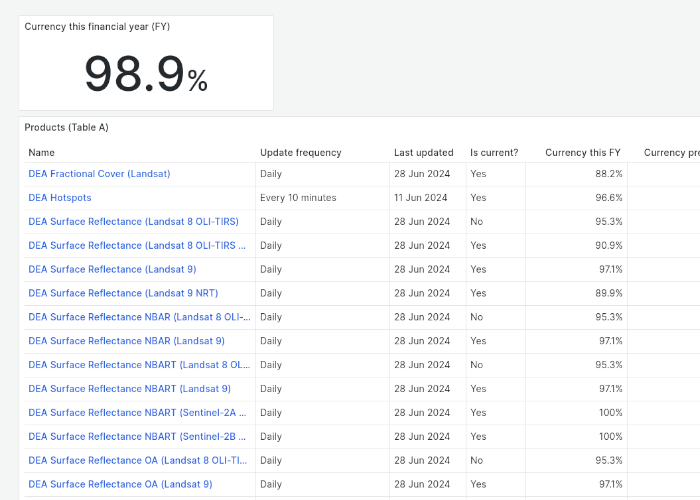Image resolution: width=700 pixels, height=500 pixels.
Task: Open DEA Surface Reflectance (Landsat 8 OLI-TIRS) link
Action: [x=133, y=221]
